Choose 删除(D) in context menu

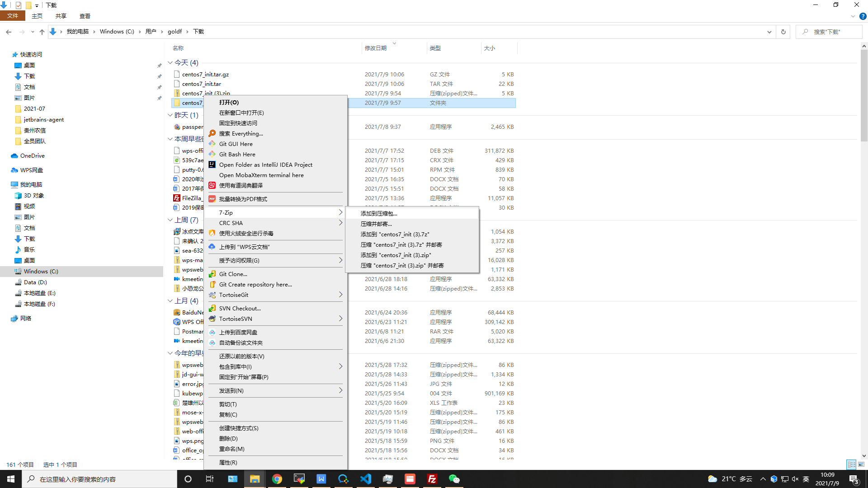[275, 438]
